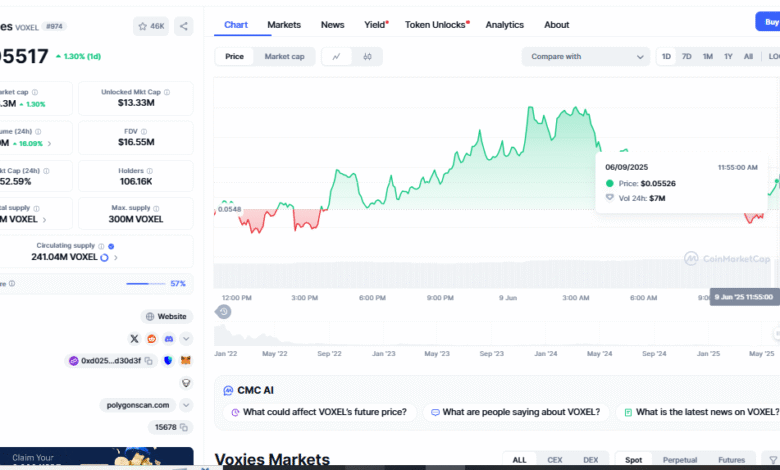Filter markets by CEX

555,460
